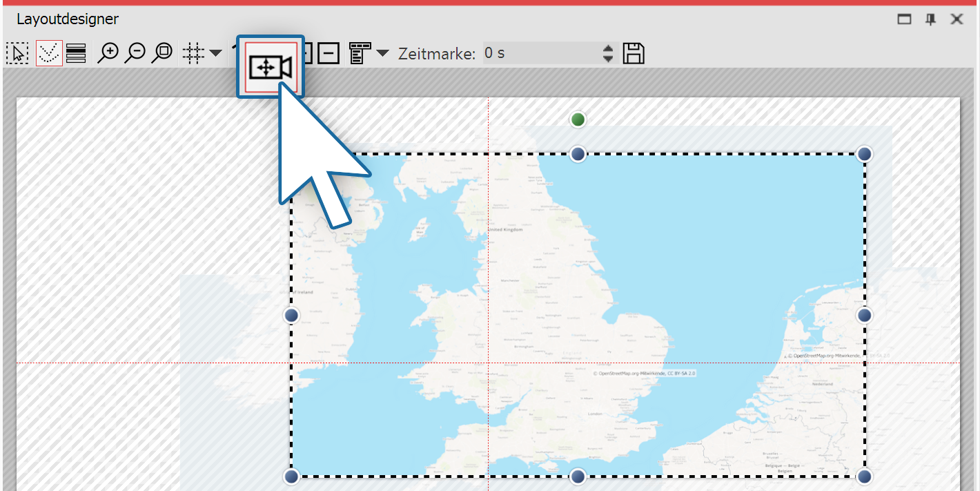Viewport: 980px width, 491px height.
Task: Select the selection arrow tool
Action: click(x=17, y=52)
